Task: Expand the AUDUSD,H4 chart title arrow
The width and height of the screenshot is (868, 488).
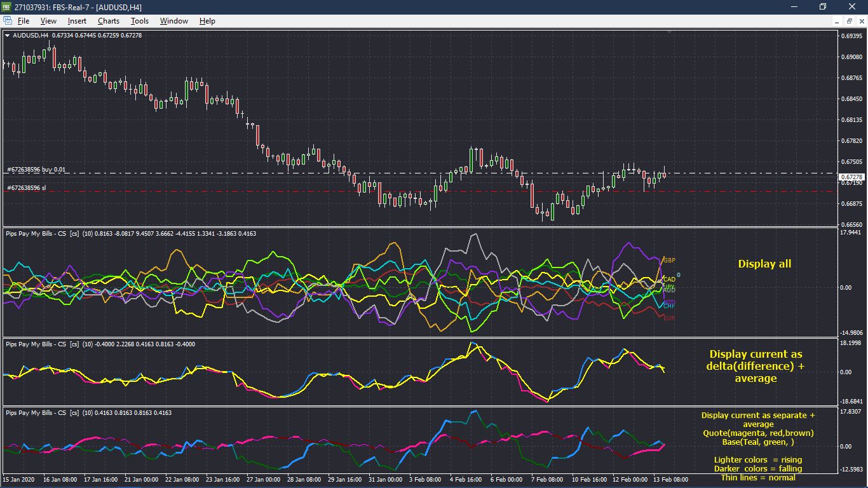Action: (8, 36)
